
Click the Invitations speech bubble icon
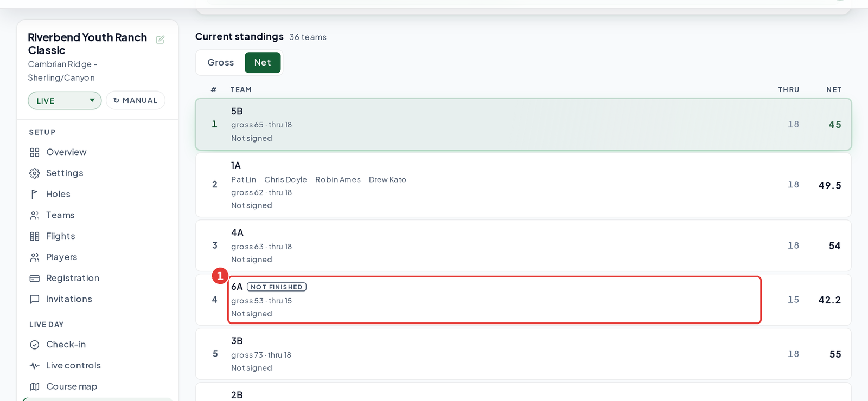point(35,299)
